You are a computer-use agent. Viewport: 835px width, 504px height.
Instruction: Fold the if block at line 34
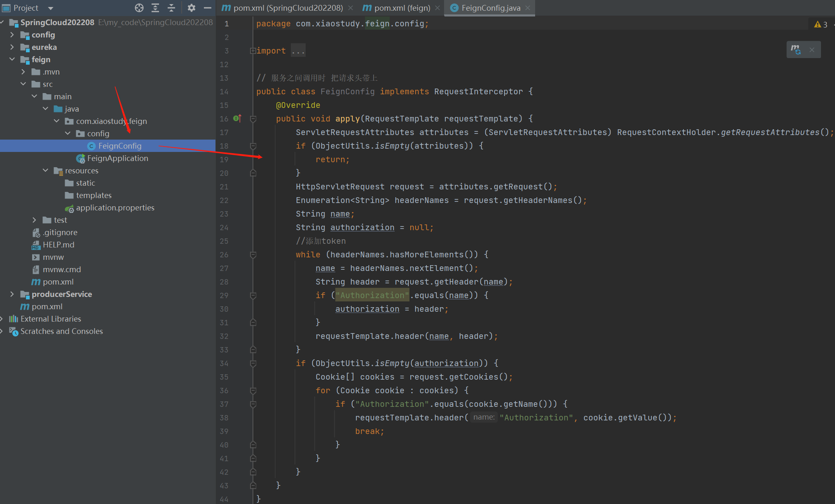pyautogui.click(x=253, y=364)
